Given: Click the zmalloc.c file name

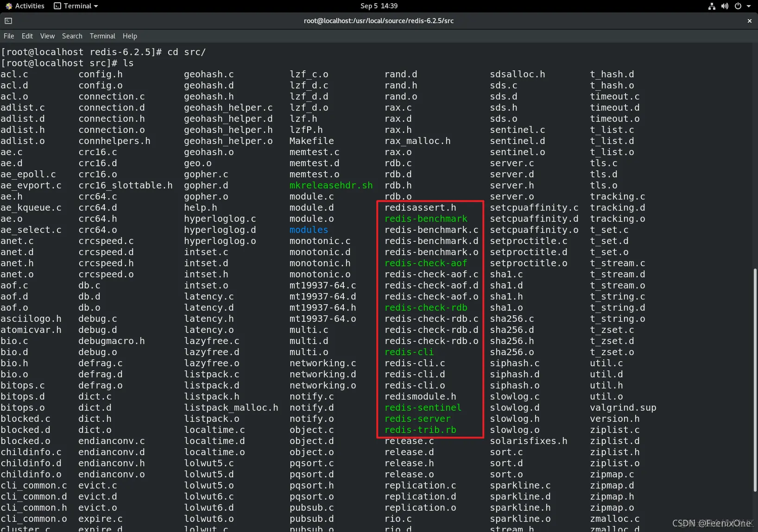Looking at the screenshot, I should click(614, 519).
